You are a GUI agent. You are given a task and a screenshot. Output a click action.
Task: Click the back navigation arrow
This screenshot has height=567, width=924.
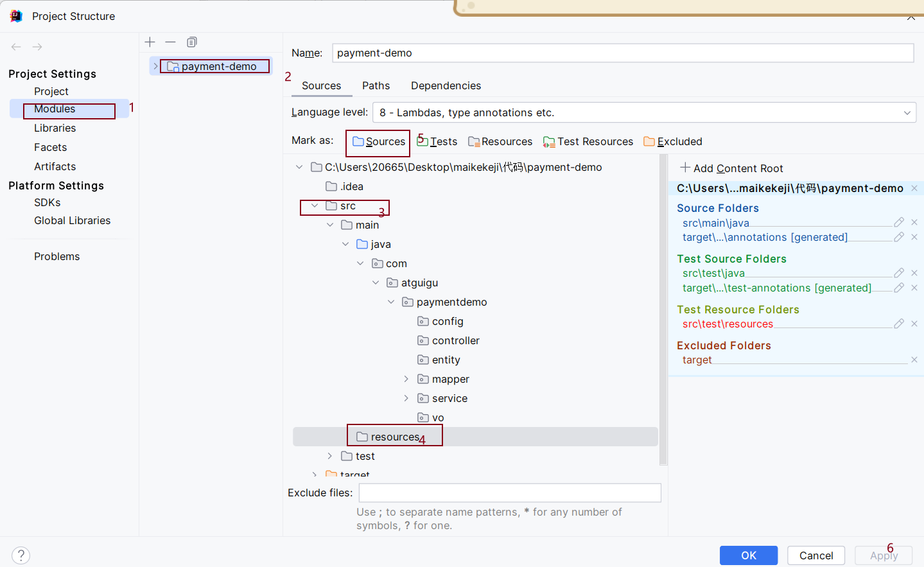(15, 46)
